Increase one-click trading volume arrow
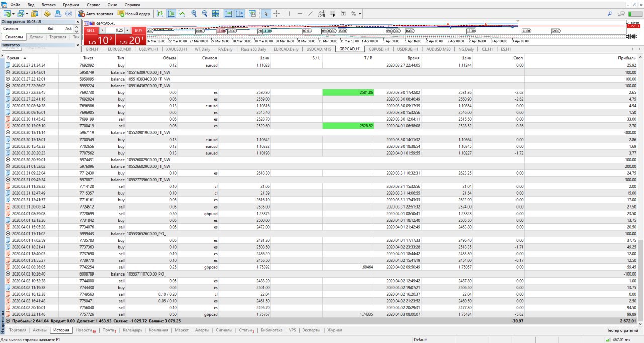The image size is (644, 343). (x=127, y=30)
